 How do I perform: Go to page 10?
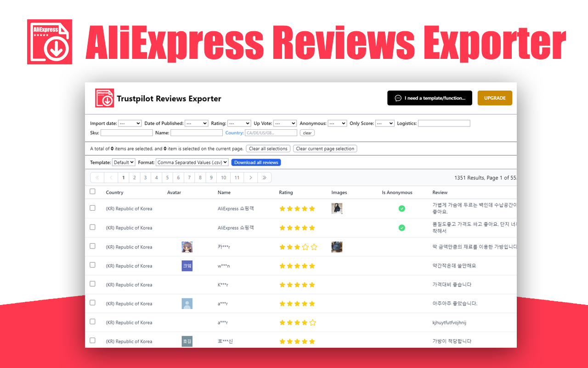[x=223, y=178]
